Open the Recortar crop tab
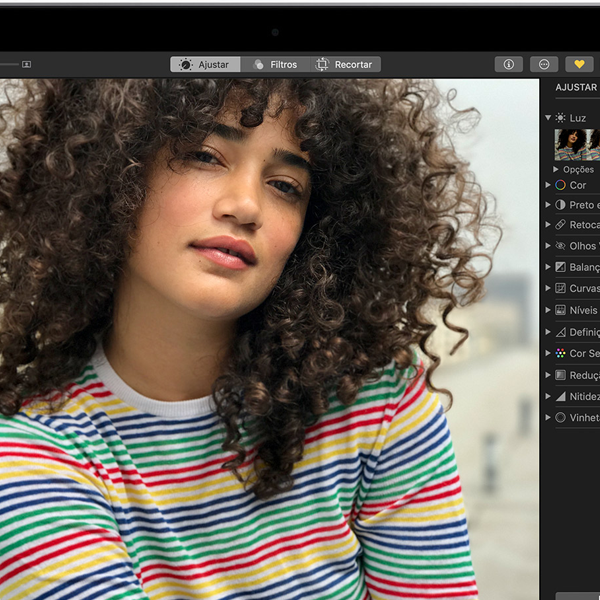Viewport: 600px width, 600px height. [344, 64]
